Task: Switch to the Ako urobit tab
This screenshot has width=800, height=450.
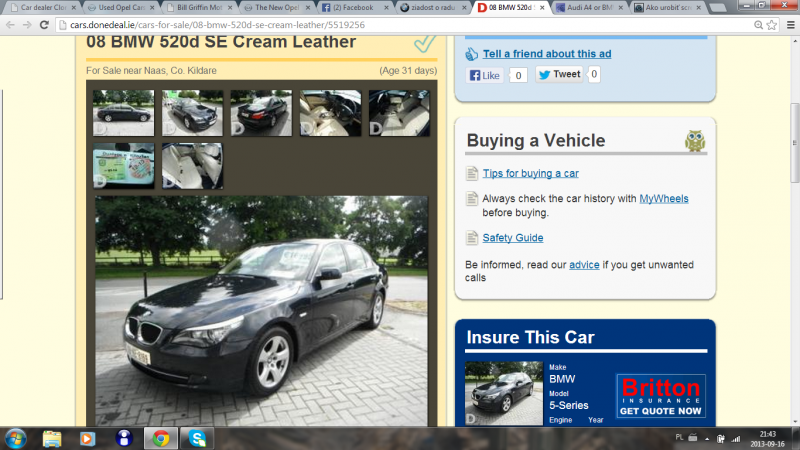Action: tap(667, 7)
